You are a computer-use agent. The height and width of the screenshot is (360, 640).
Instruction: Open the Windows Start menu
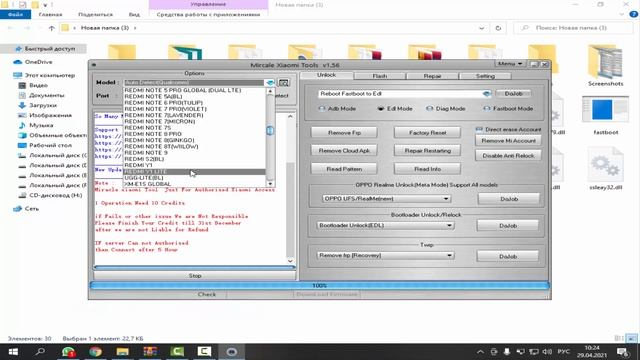[x=13, y=351]
